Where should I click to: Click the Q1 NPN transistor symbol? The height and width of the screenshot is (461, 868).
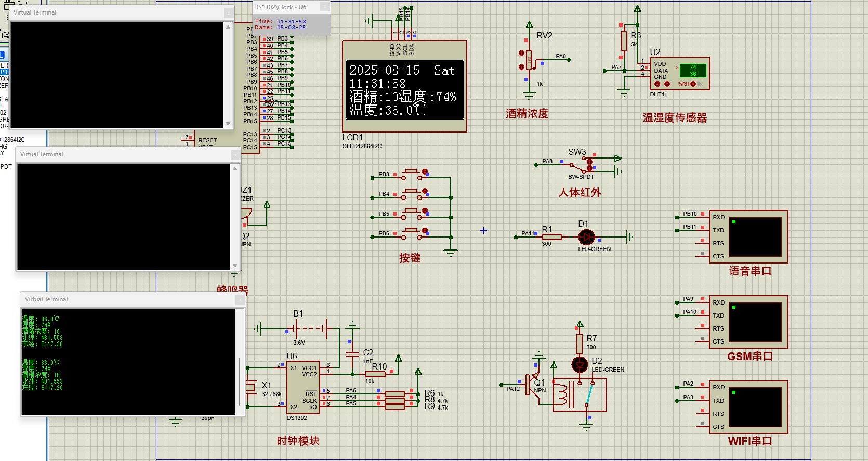click(534, 384)
